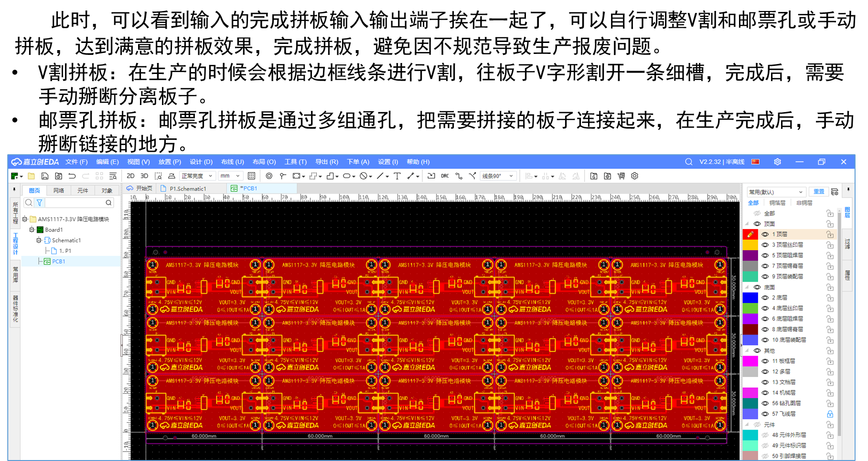Toggle eye for 56 钻孔图层

point(765,403)
